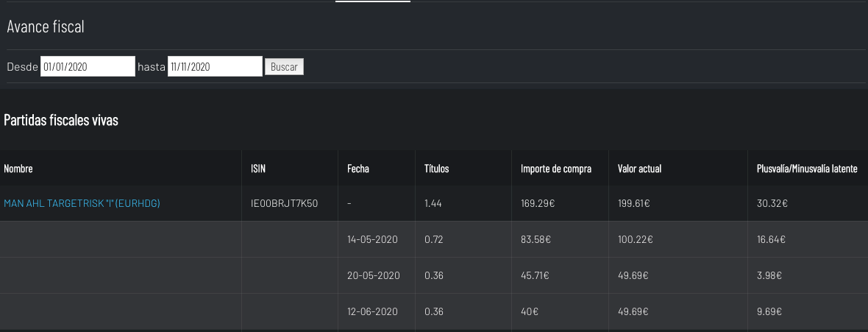This screenshot has width=868, height=332.
Task: Select the 12-06-2020 date row
Action: 434,311
